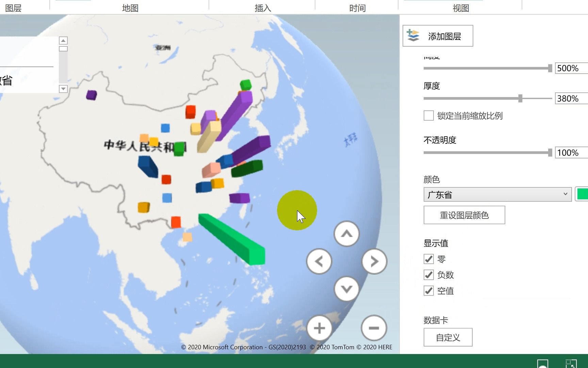Select the purple Xinjiang bar on the map
The height and width of the screenshot is (368, 588).
click(91, 95)
